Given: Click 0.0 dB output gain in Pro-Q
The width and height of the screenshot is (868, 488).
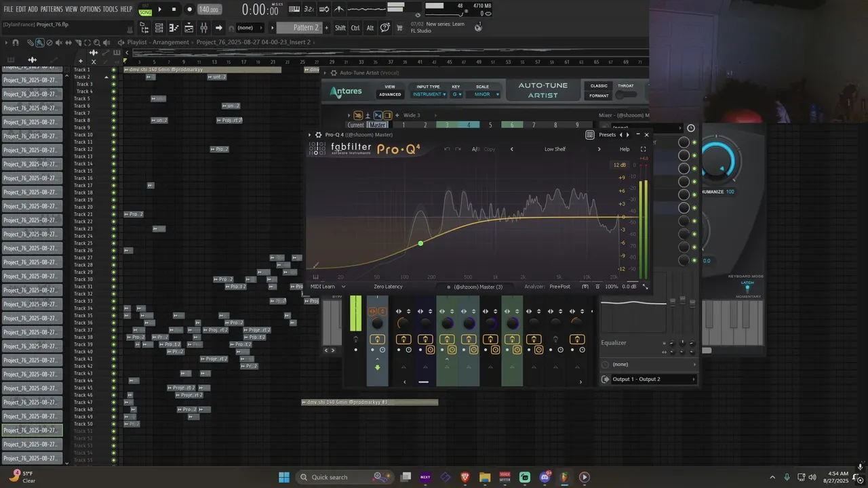Looking at the screenshot, I should 629,287.
